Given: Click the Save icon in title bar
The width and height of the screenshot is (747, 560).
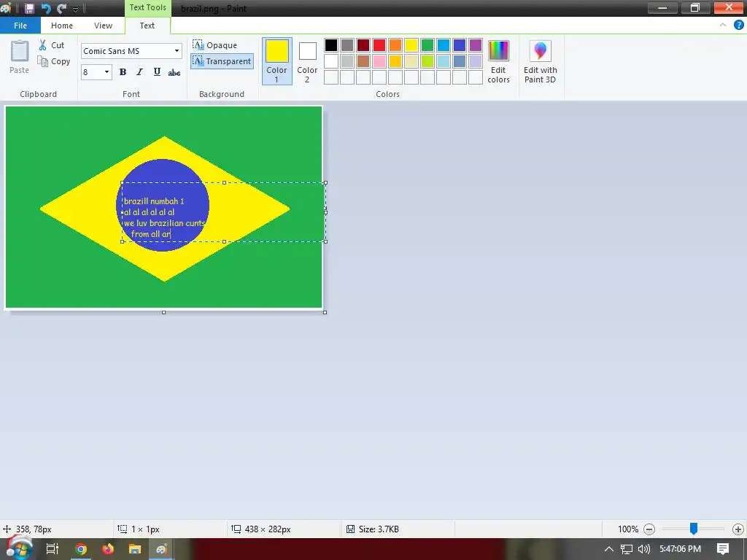Looking at the screenshot, I should (29, 8).
